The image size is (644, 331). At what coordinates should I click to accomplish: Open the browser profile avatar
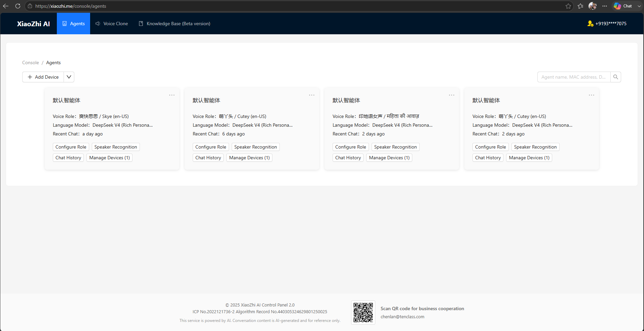pyautogui.click(x=593, y=6)
